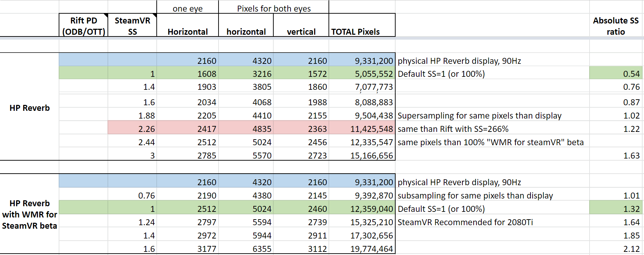Viewport: 644px width, 255px height.
Task: Click note 'subsampling for same pixels than display'
Action: (475, 195)
